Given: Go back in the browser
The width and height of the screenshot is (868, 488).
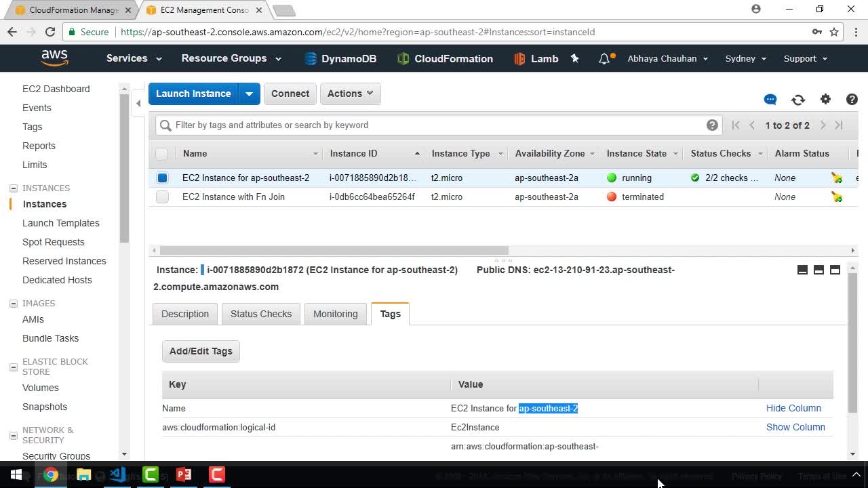Looking at the screenshot, I should pyautogui.click(x=12, y=32).
